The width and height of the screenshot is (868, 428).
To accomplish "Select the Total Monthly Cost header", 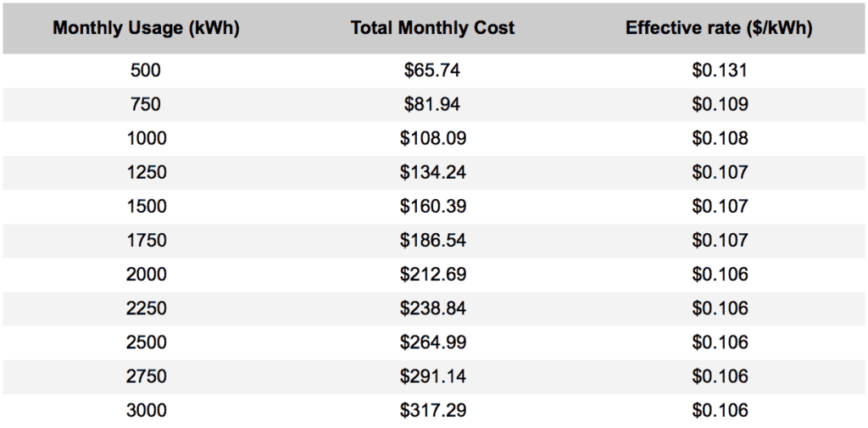I will coord(432,28).
